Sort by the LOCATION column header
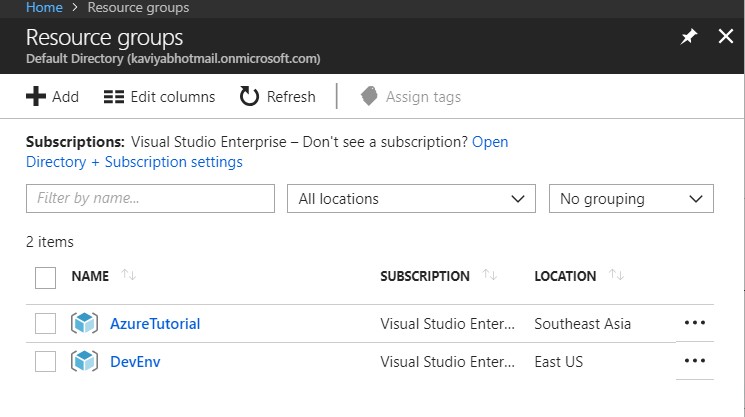The image size is (745, 417). point(565,276)
